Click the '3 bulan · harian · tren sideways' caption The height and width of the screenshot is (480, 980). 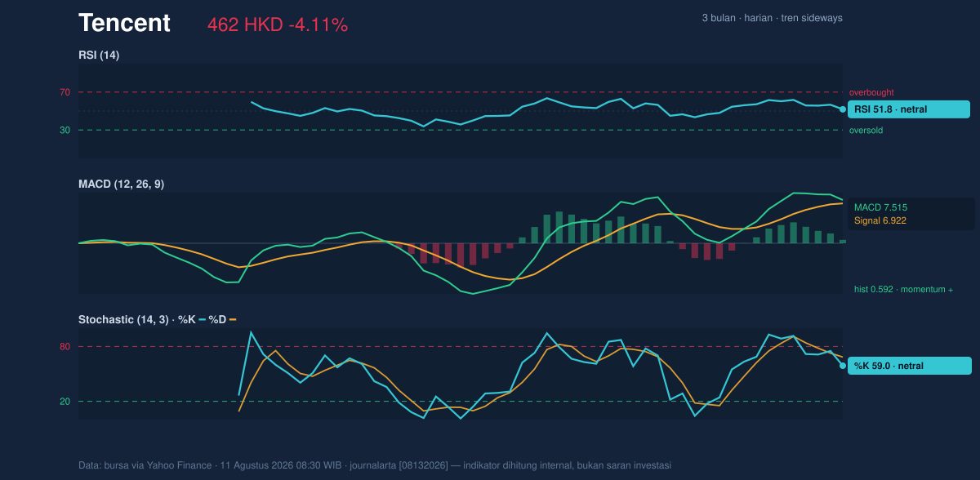pos(772,18)
